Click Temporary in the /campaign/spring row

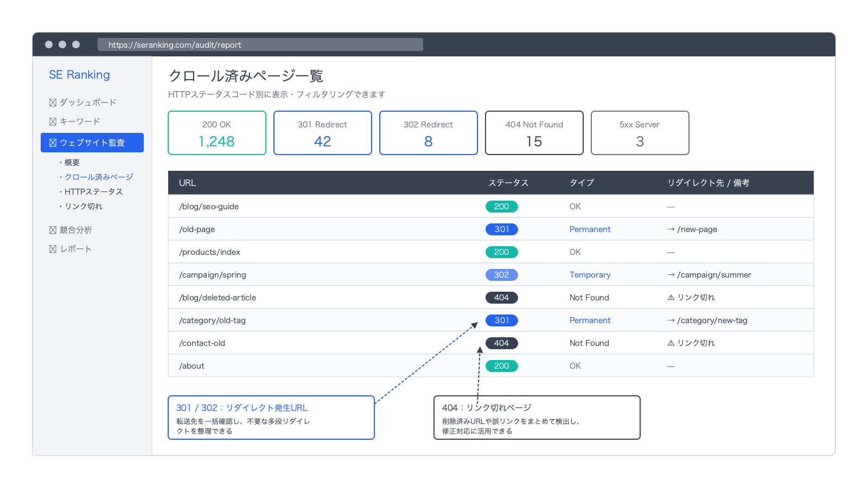coord(590,275)
